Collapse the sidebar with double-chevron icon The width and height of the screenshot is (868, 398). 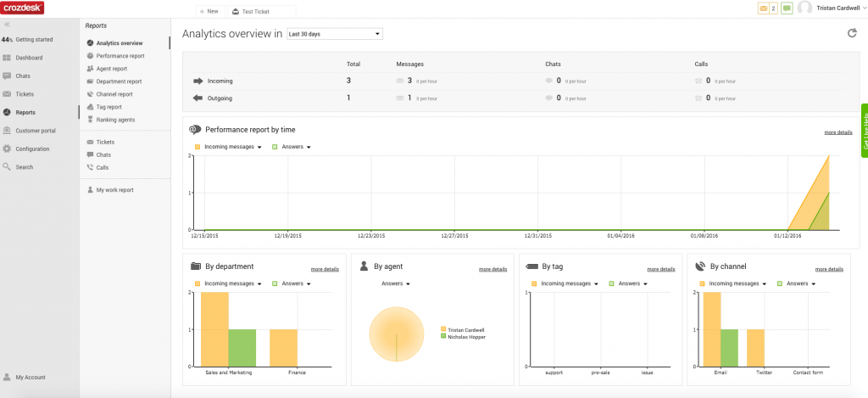pyautogui.click(x=7, y=25)
